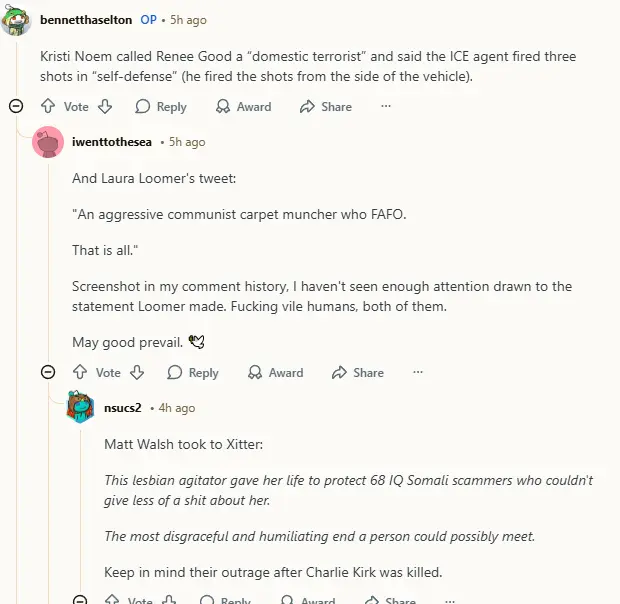This screenshot has width=620, height=604.
Task: Upvote iwenttothesea's comment
Action: (79, 372)
